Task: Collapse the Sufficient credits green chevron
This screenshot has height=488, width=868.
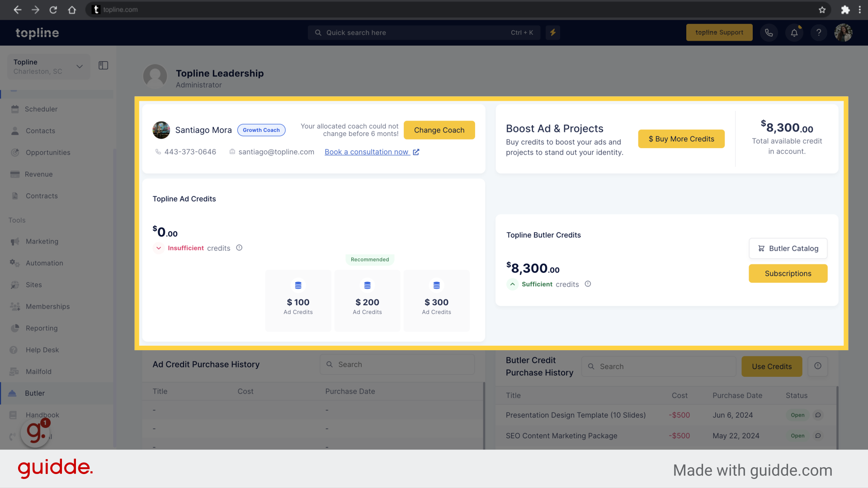Action: (512, 284)
